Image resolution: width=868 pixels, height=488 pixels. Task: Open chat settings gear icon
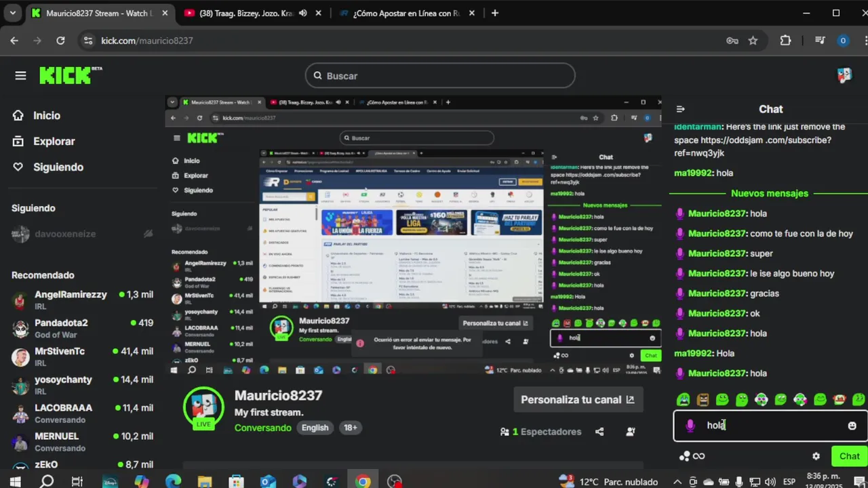(816, 456)
